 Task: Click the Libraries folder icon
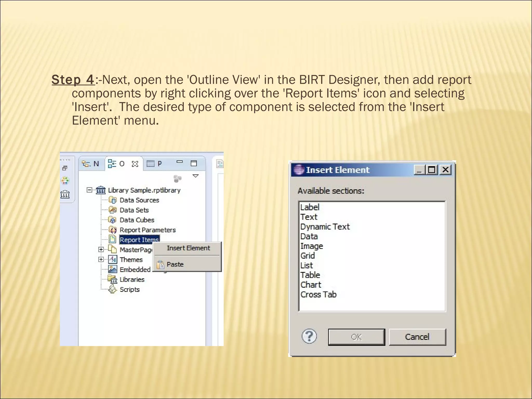tap(113, 279)
